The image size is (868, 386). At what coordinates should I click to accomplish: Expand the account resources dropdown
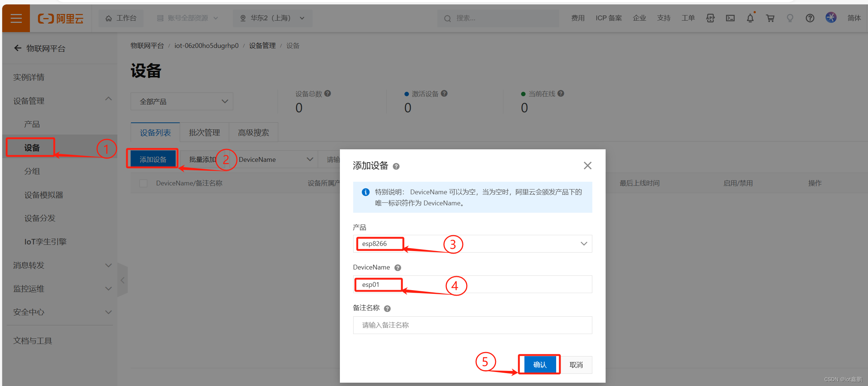188,18
